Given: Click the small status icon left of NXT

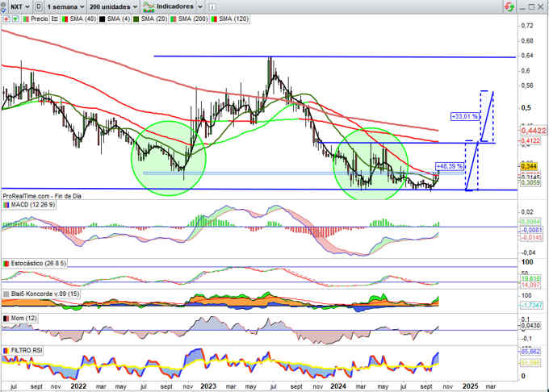Looking at the screenshot, I should [x=3, y=6].
